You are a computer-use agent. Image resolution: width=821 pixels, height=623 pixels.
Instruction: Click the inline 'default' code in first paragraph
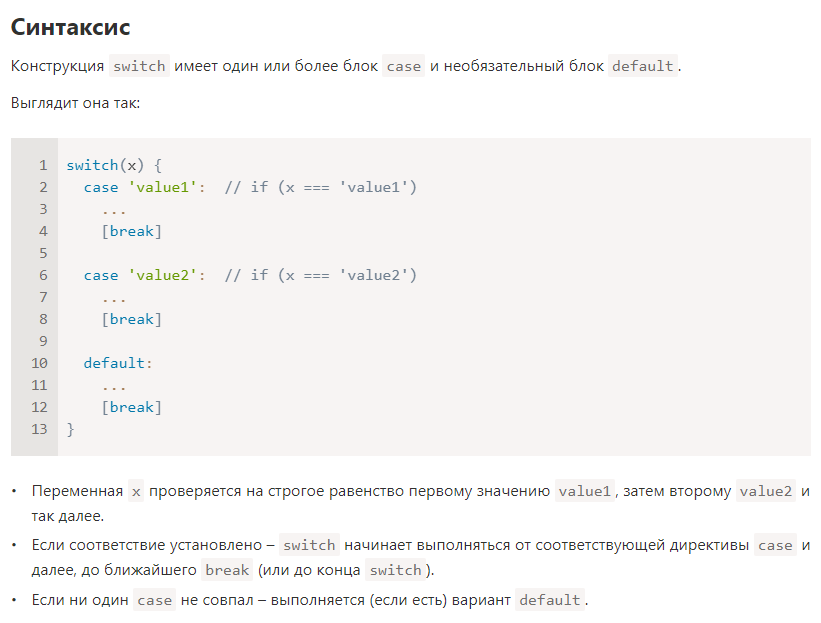(x=642, y=67)
